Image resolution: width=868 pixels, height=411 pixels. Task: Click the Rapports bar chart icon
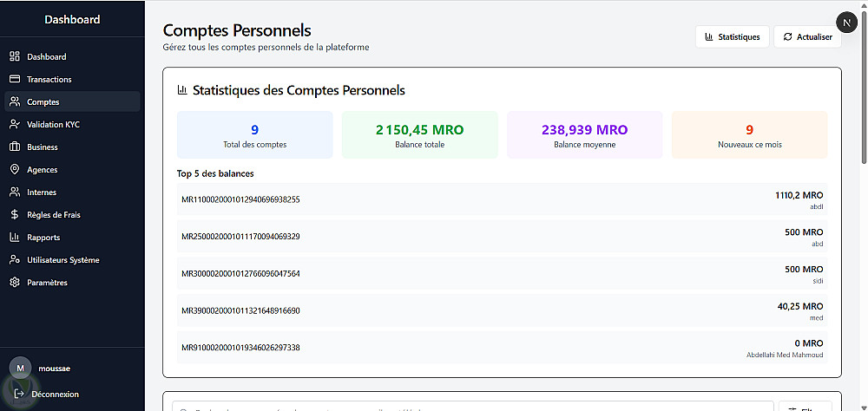pos(15,238)
